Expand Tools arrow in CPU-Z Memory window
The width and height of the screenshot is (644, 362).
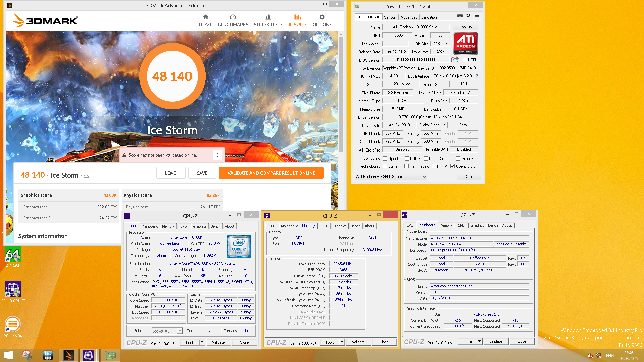pos(342,342)
